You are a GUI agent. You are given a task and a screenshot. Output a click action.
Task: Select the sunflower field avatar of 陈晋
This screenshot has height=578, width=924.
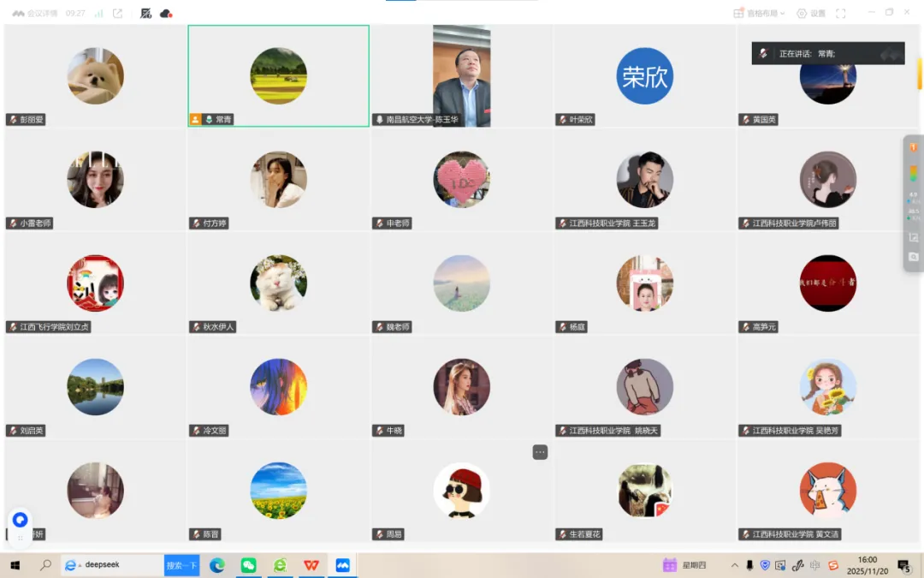pyautogui.click(x=279, y=491)
